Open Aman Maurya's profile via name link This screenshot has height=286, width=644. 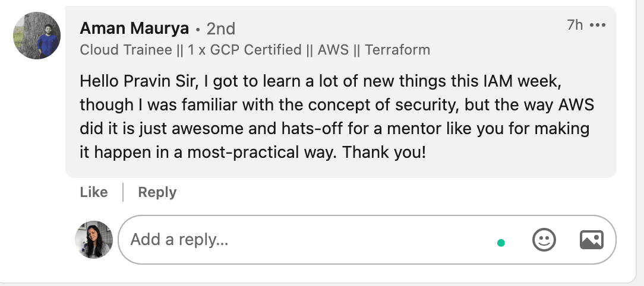coord(134,28)
